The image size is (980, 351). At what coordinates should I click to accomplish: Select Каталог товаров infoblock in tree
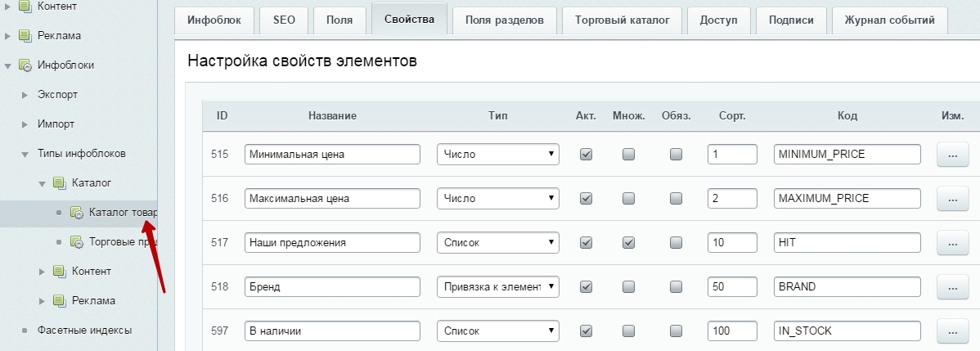pos(124,212)
